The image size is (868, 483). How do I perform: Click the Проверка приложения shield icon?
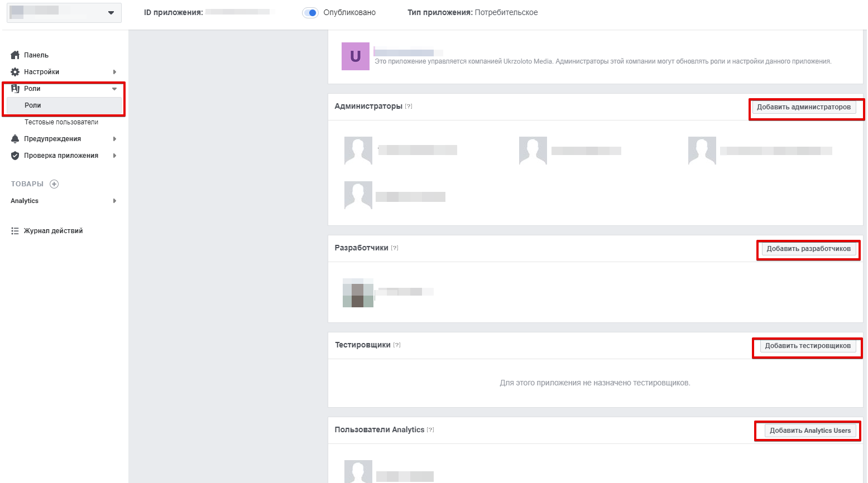click(15, 156)
